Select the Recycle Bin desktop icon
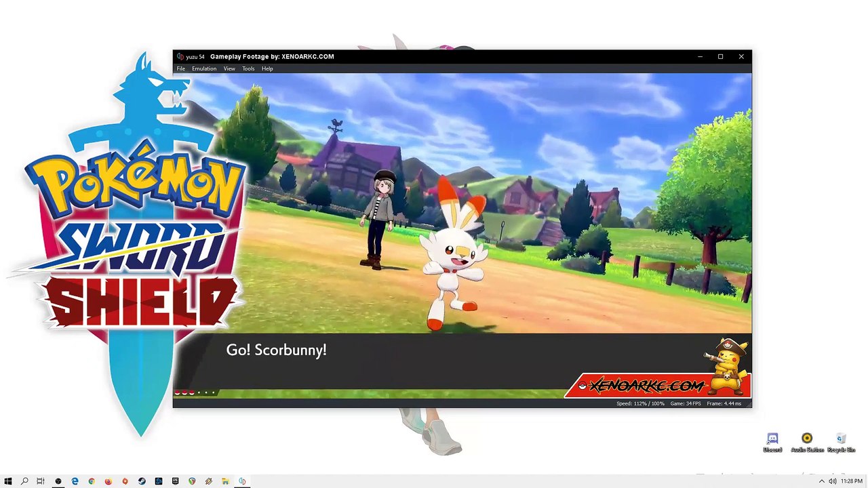868x488 pixels. point(841,443)
